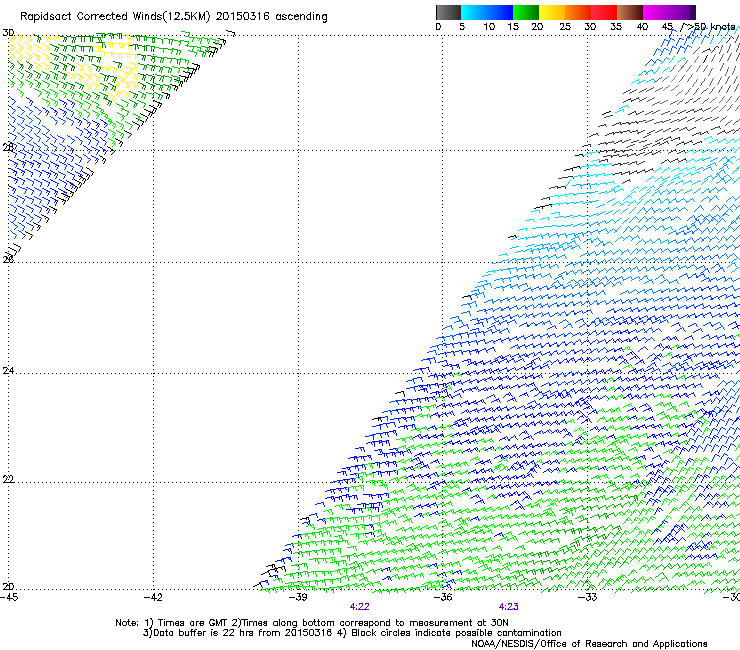This screenshot has width=740, height=650.
Task: Click the note line 'Times are GMT'
Action: point(193,623)
